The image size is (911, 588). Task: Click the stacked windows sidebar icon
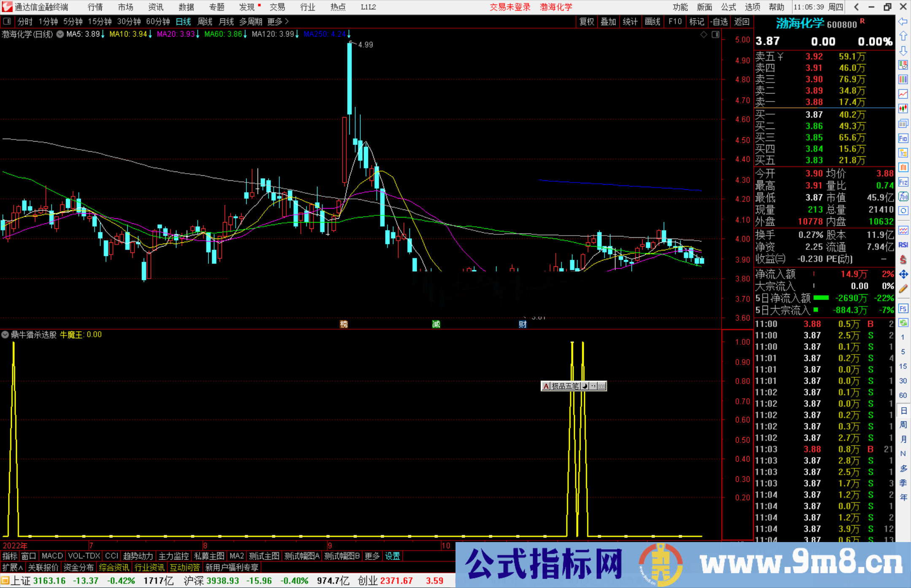point(903,124)
